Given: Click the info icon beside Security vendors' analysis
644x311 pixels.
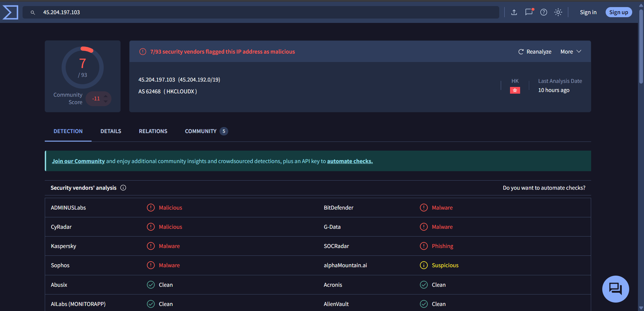Looking at the screenshot, I should [x=123, y=188].
